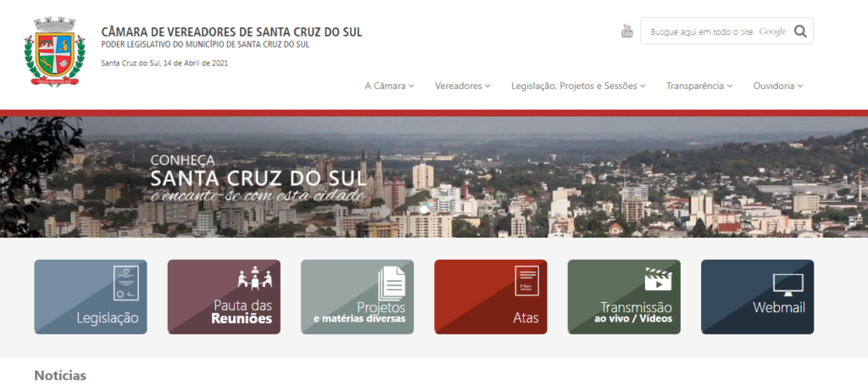This screenshot has width=868, height=387.
Task: Open Pauta das Reuniões tile
Action: [224, 296]
